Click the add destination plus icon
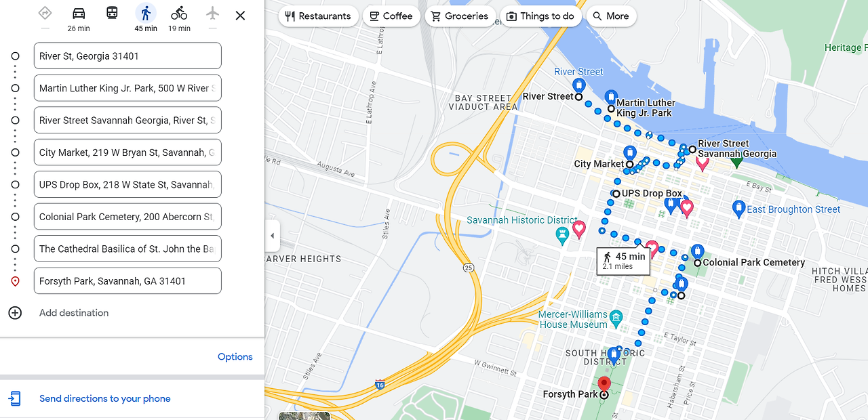The width and height of the screenshot is (868, 420). pos(15,313)
